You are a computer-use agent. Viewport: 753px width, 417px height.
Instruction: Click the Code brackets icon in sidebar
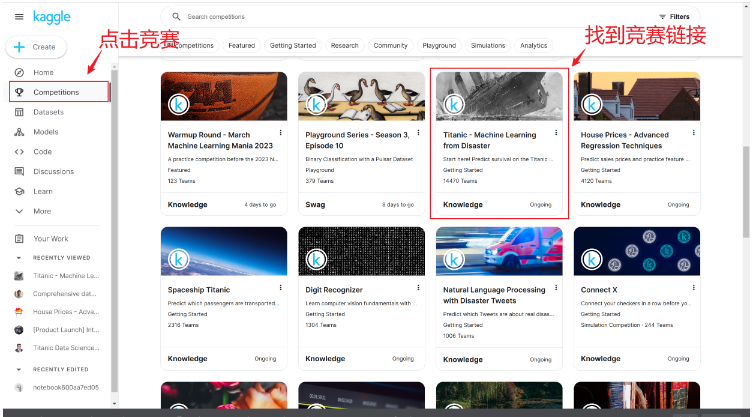pyautogui.click(x=19, y=152)
